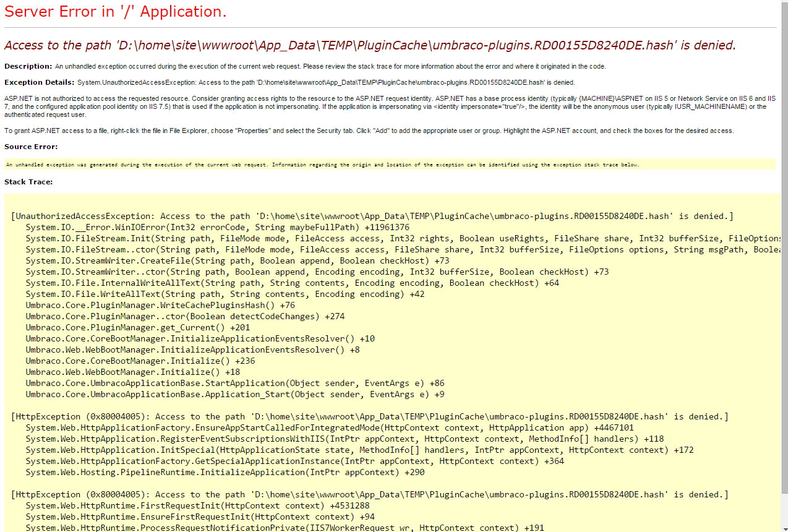Click the 'Server Error in '/' Application.' heading
This screenshot has height=532, width=788.
pos(115,11)
